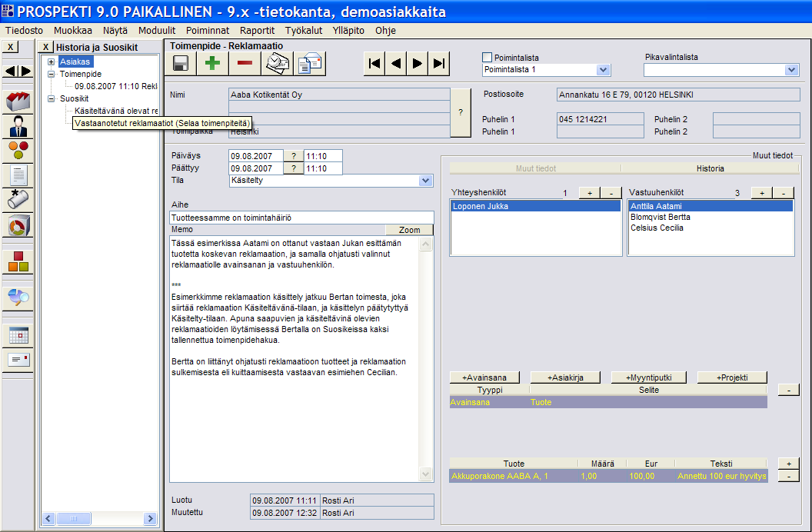Screen dimensions: 812x532
Task: Expand the Asiakas tree node
Action: (51, 62)
